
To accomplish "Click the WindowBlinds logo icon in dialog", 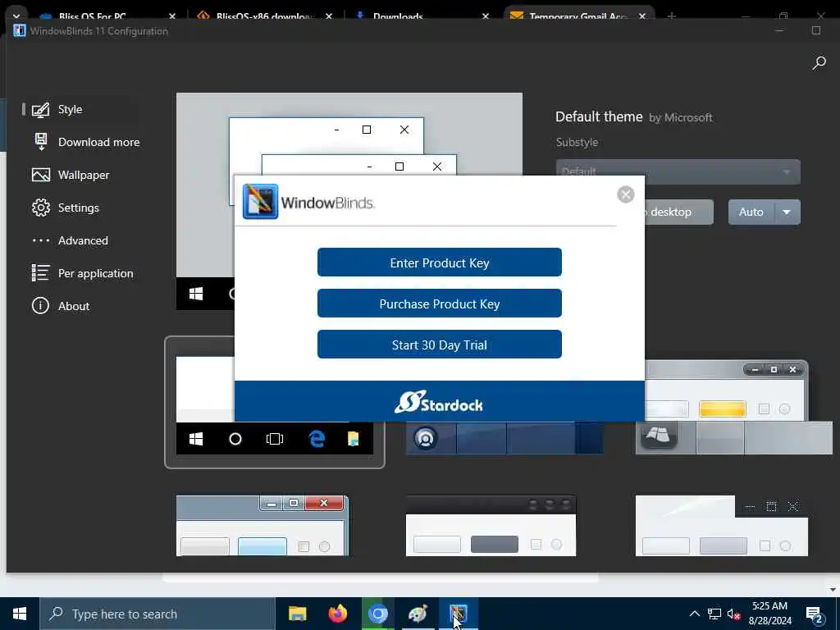I will click(x=260, y=202).
